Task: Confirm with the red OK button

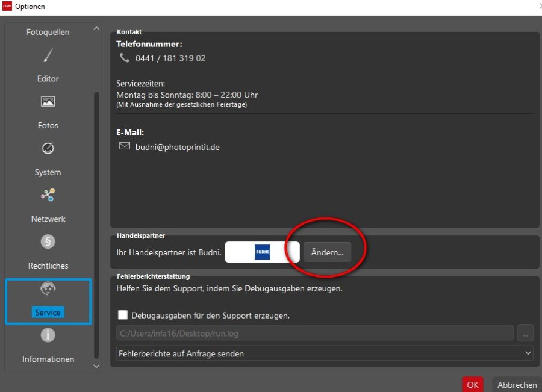Action: tap(473, 385)
